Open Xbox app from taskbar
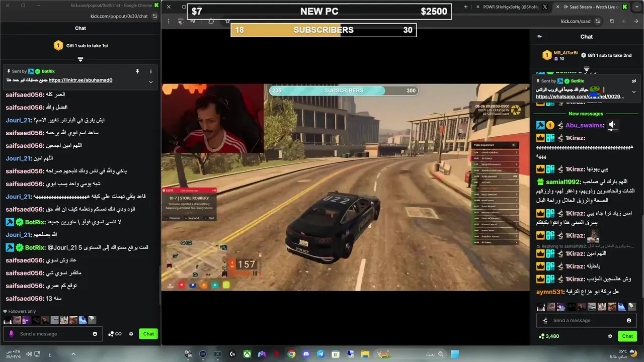The width and height of the screenshot is (644, 362). pos(248,354)
